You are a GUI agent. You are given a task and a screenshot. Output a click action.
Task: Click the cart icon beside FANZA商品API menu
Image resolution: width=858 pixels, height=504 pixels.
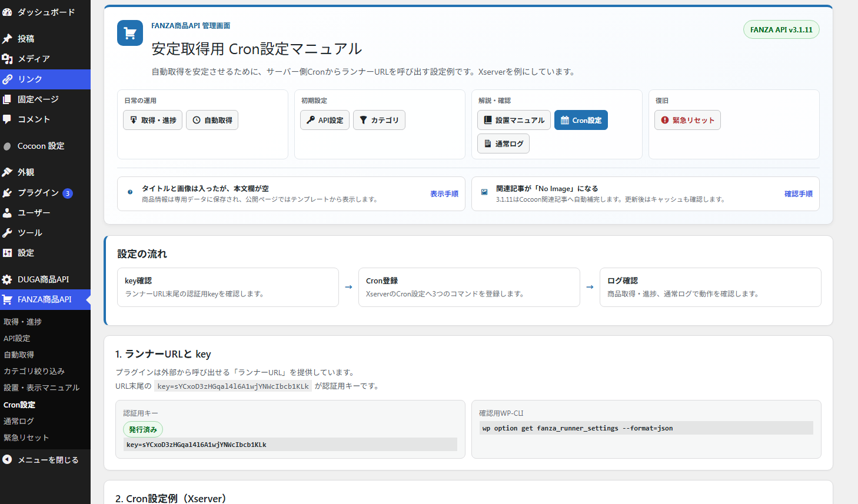coord(7,299)
